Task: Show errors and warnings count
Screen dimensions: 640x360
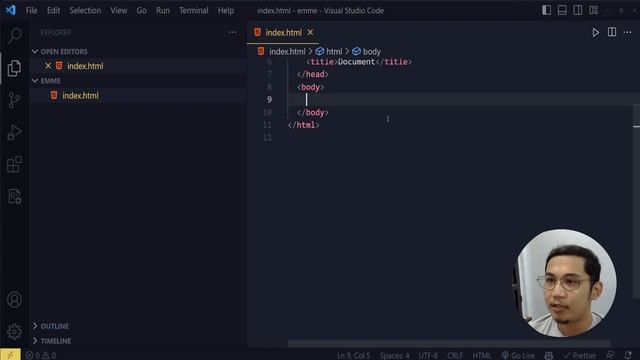Action: (41, 356)
